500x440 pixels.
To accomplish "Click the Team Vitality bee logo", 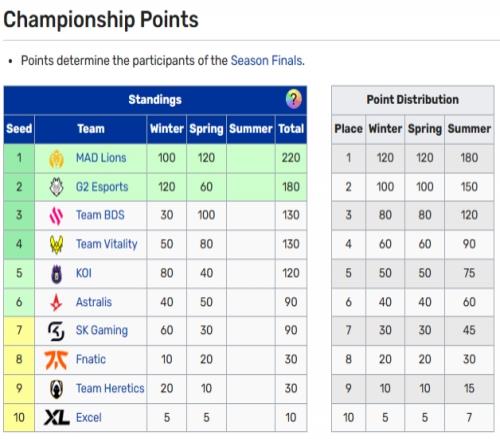I will coord(56,244).
